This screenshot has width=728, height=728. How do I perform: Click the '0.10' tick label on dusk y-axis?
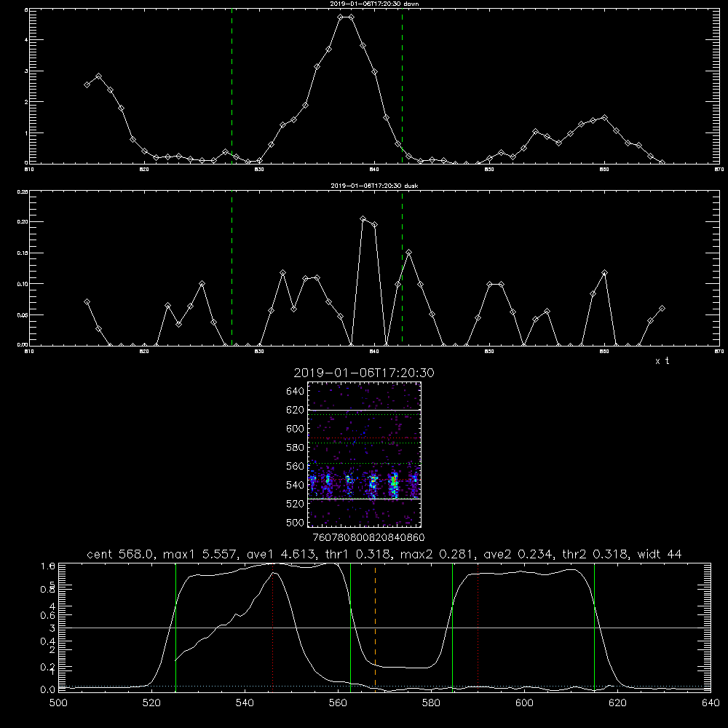coord(23,284)
